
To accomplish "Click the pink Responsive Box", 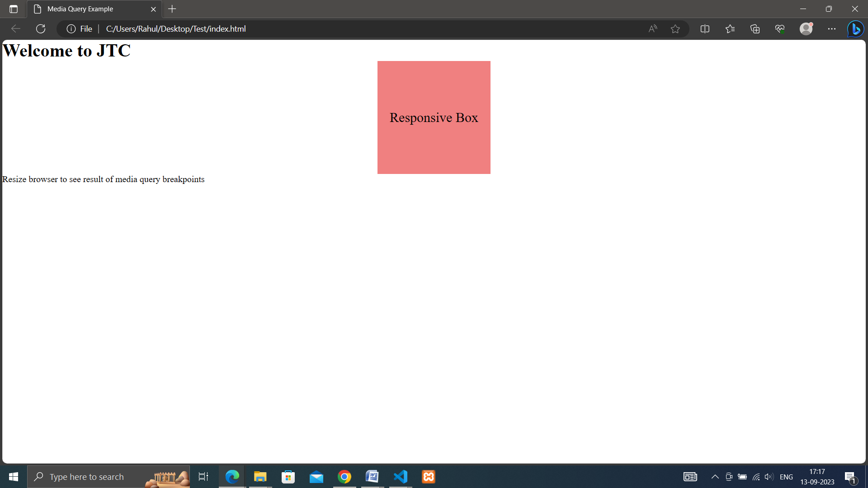I will click(x=434, y=117).
